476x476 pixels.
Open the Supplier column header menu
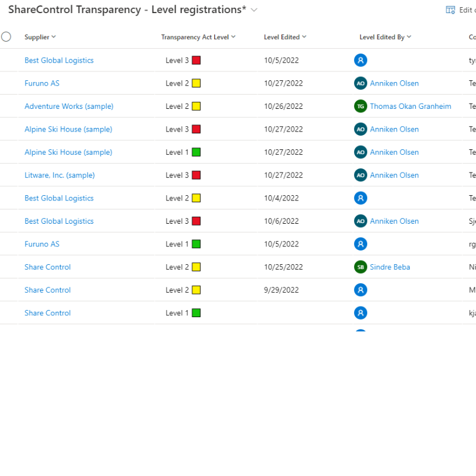(40, 37)
